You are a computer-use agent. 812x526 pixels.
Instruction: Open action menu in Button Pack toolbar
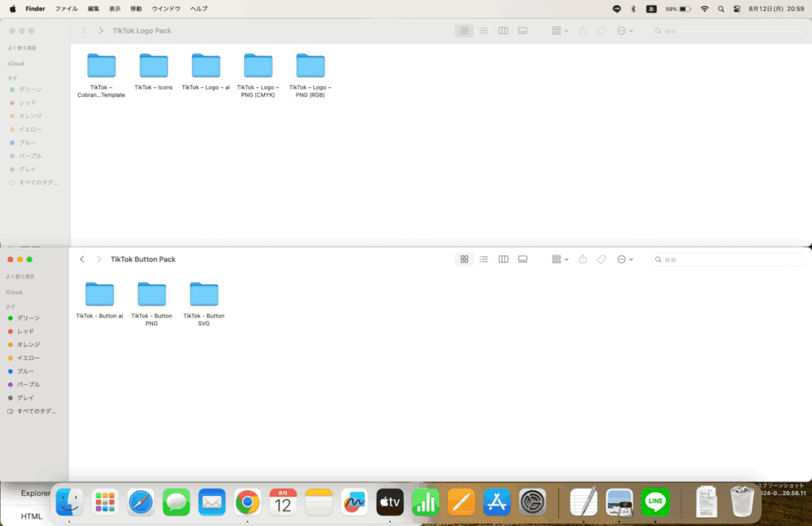pos(625,259)
